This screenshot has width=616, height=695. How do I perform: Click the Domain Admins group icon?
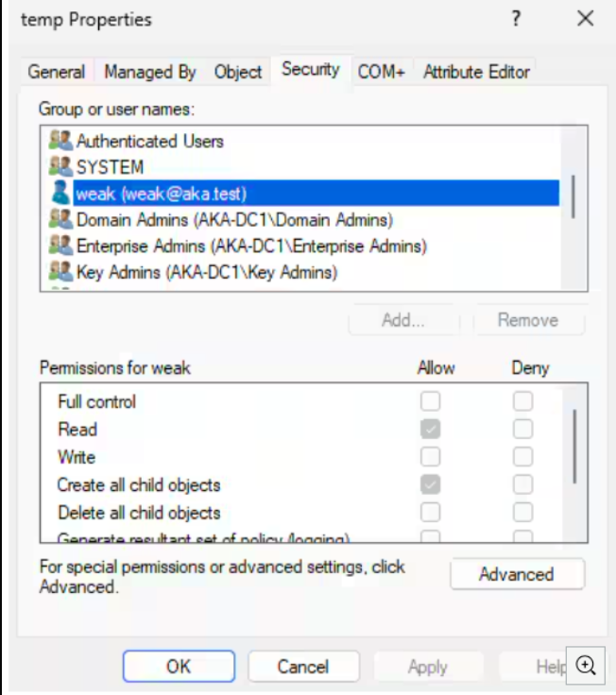pos(60,219)
